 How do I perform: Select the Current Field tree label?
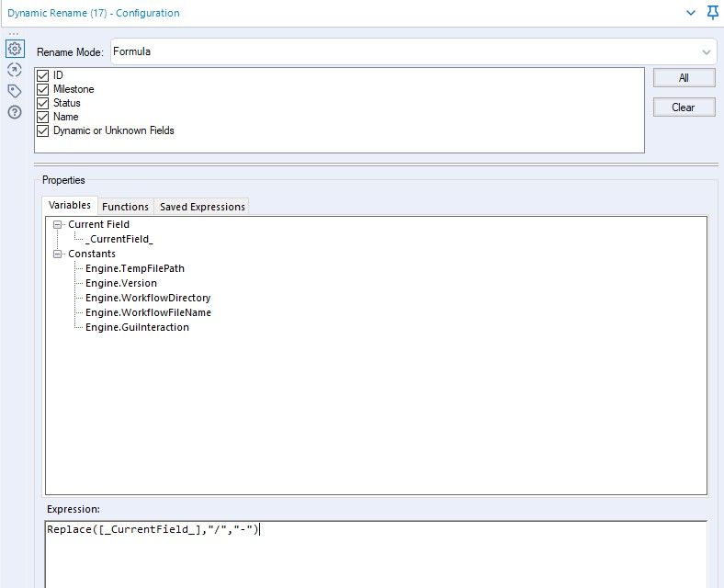click(99, 225)
